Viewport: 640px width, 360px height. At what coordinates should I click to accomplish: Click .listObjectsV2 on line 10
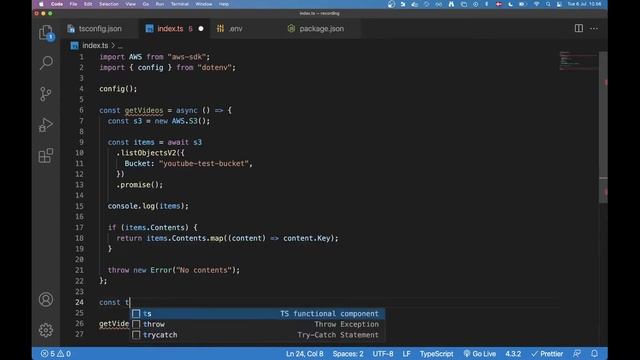click(148, 153)
